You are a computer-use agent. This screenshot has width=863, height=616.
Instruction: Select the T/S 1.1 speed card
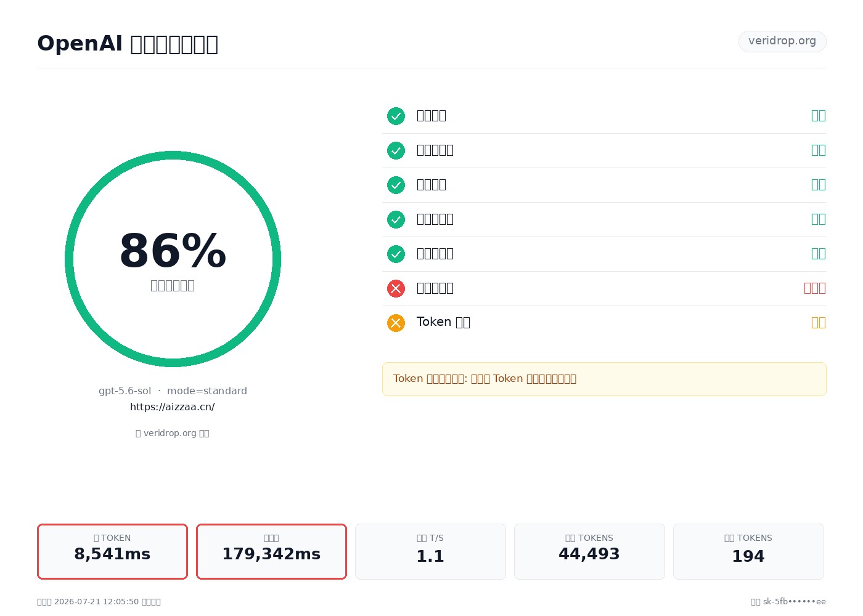coord(430,551)
